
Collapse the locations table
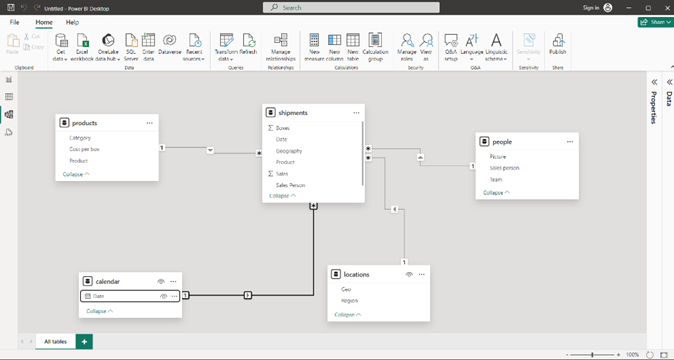pyautogui.click(x=348, y=314)
